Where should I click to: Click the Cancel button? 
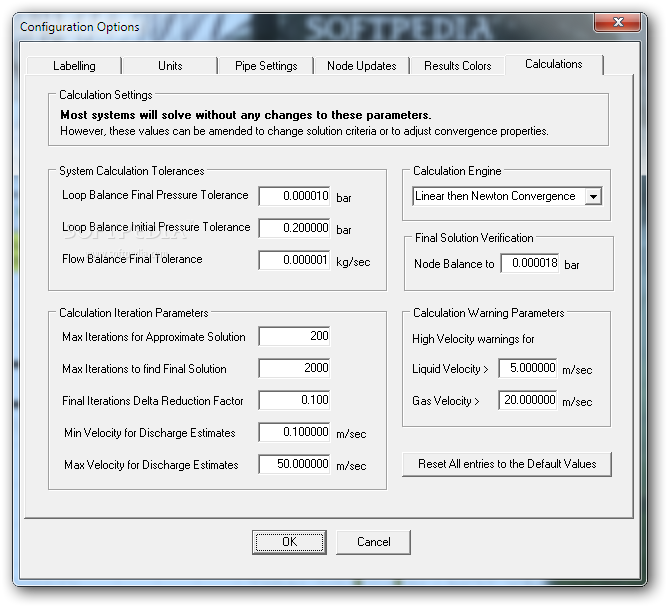coord(374,542)
